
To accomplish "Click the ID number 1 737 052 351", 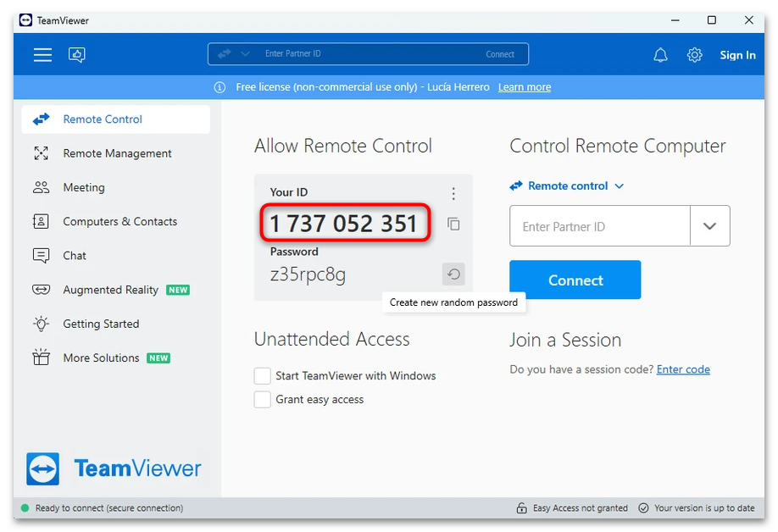I will point(343,223).
